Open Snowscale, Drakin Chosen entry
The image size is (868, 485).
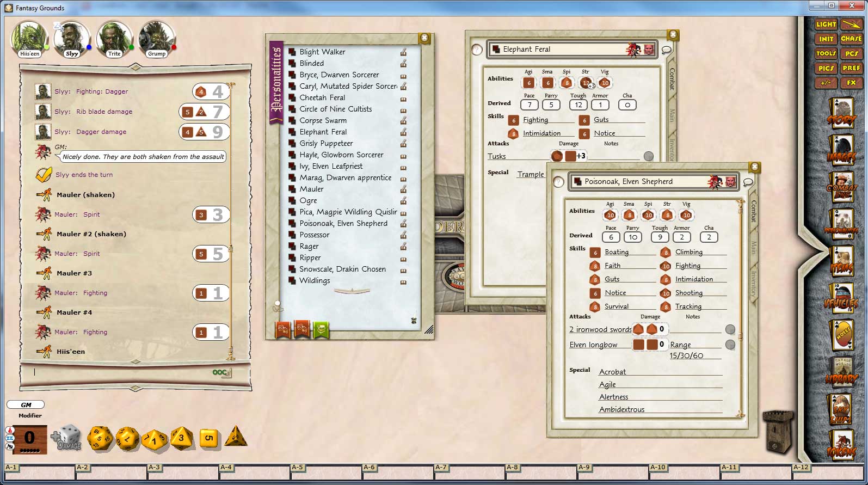coord(342,269)
